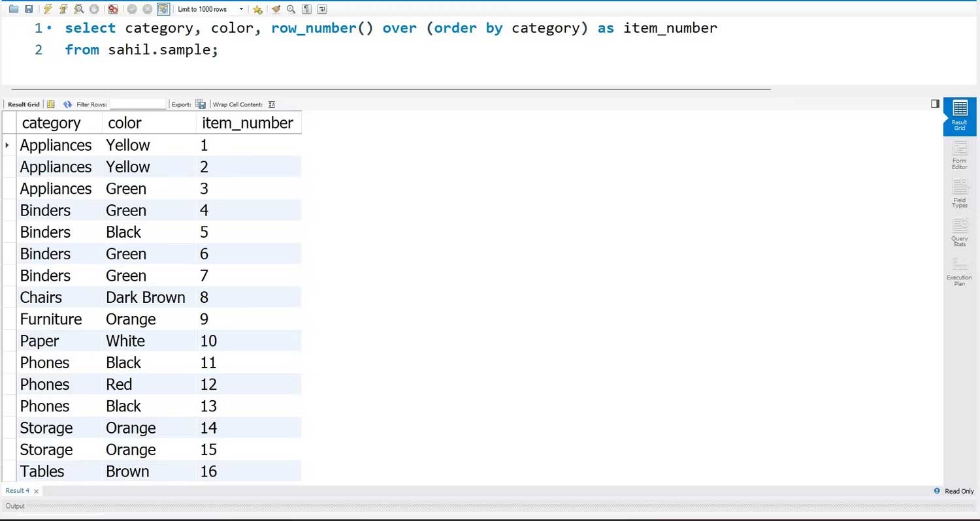Execute the SQL query with lightning bolt icon
This screenshot has width=980, height=521.
point(48,8)
